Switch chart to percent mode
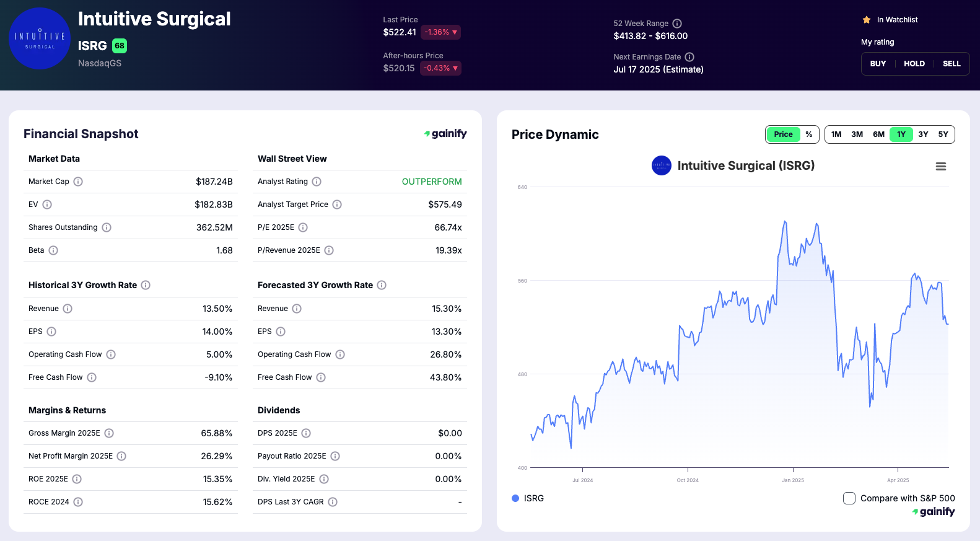Screen dimensions: 980x541 coord(809,134)
